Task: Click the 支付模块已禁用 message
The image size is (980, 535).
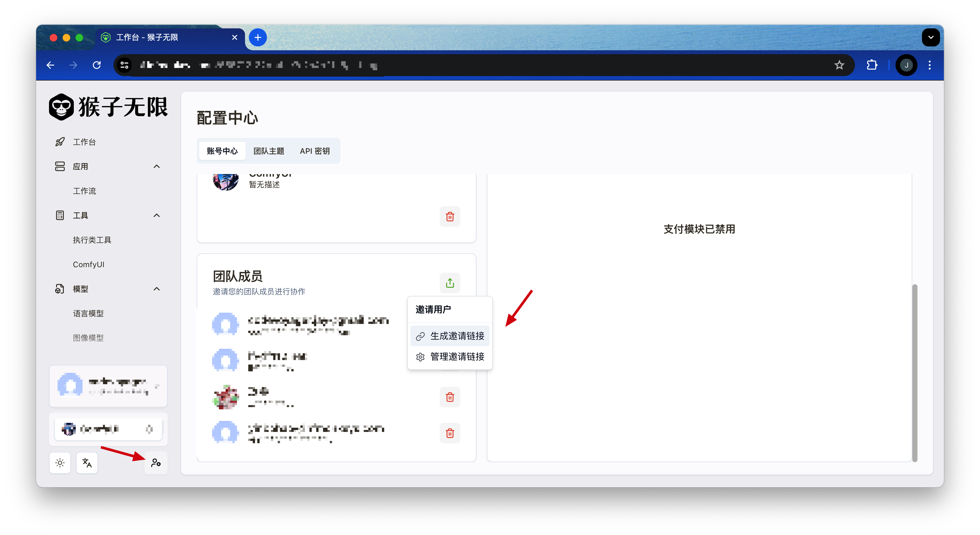Action: click(x=699, y=229)
